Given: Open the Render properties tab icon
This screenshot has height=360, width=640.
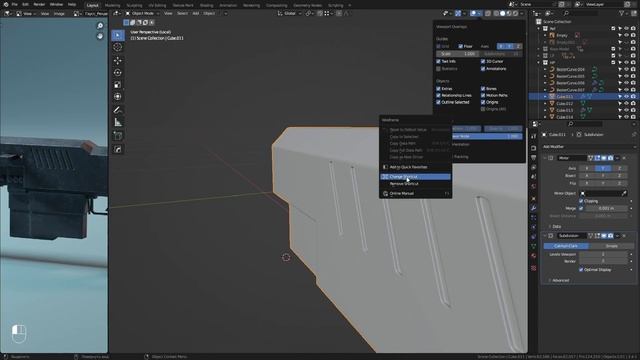Looking at the screenshot, I should (x=533, y=148).
